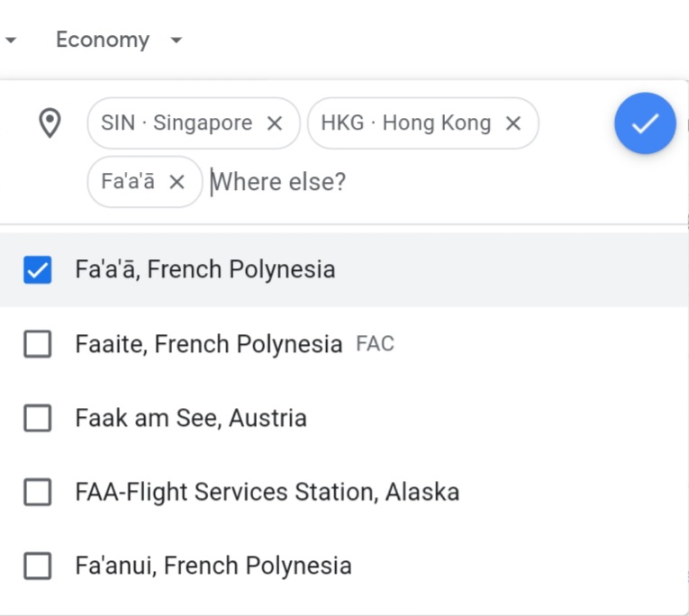The height and width of the screenshot is (616, 689).
Task: Enable the Fa'anui, French Polynesia checkbox
Action: (x=37, y=566)
